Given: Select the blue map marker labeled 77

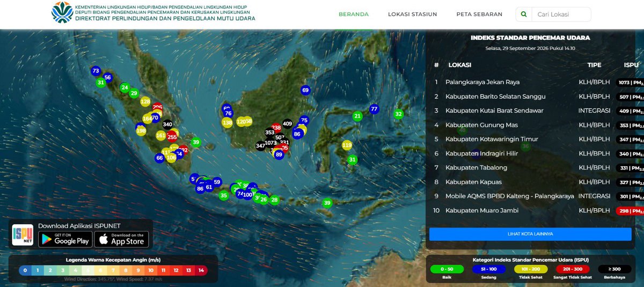Looking at the screenshot, I should (375, 109).
